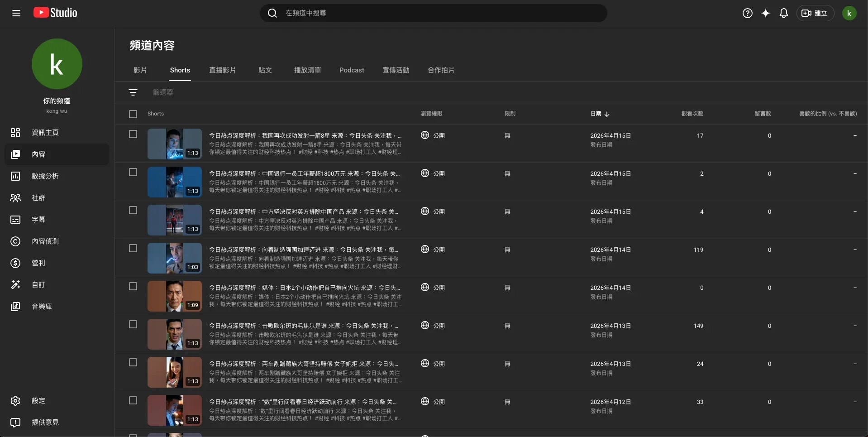Open thumbnail of 春日经济 short

[x=175, y=410]
